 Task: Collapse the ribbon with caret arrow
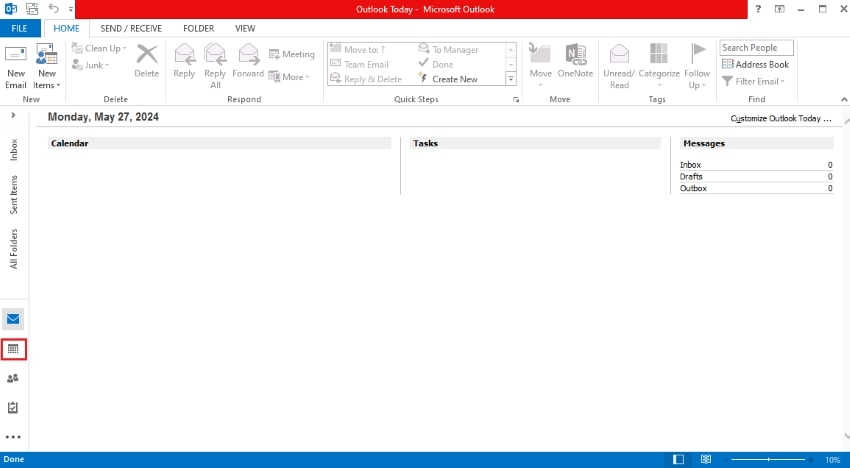click(844, 99)
